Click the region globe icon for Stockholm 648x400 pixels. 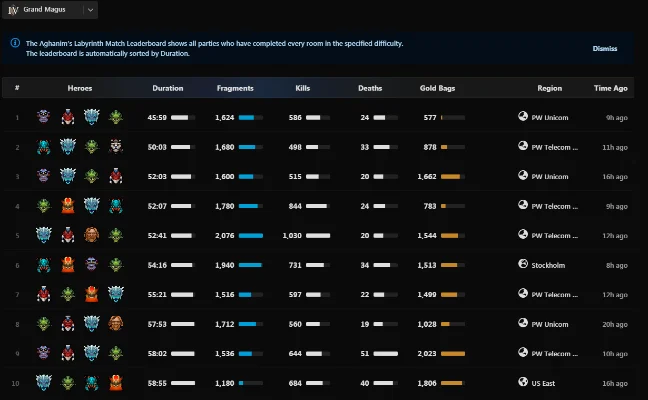pos(523,264)
